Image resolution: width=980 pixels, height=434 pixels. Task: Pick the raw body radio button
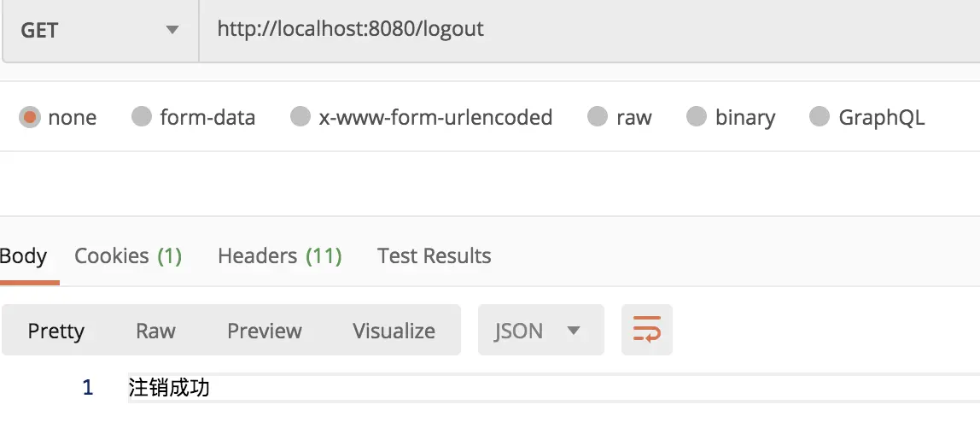point(598,117)
